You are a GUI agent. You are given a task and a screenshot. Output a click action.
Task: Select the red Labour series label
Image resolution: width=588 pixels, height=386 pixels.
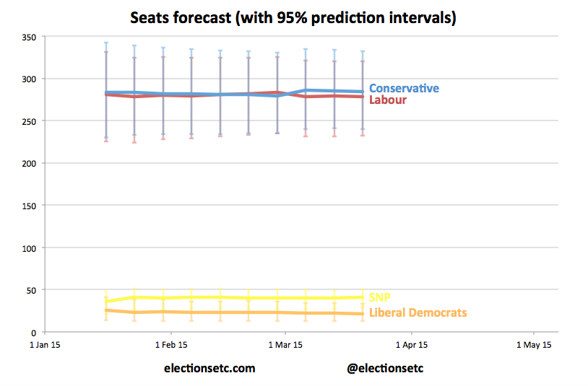388,100
